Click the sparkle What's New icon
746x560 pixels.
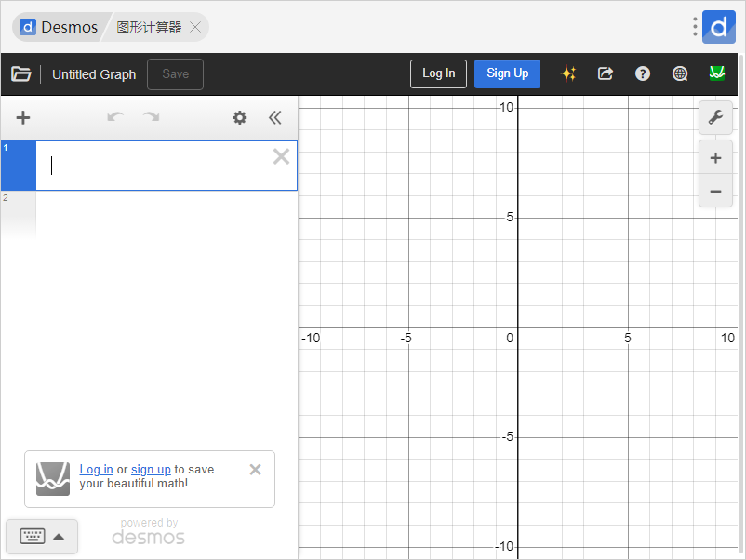(568, 73)
